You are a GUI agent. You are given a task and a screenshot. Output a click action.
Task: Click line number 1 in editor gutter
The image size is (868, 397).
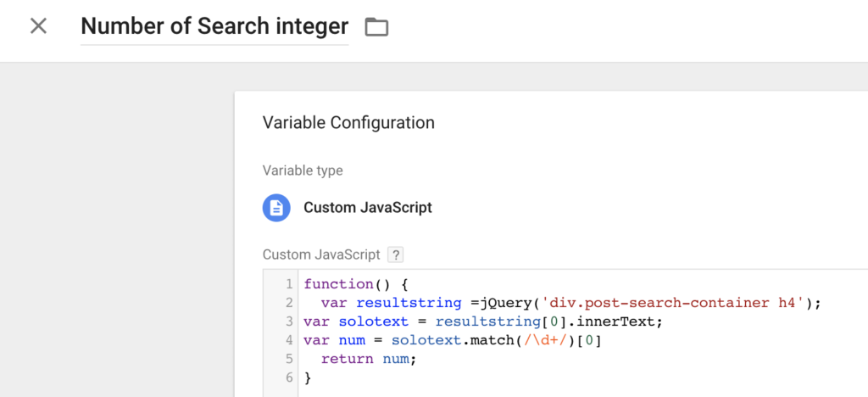click(289, 284)
